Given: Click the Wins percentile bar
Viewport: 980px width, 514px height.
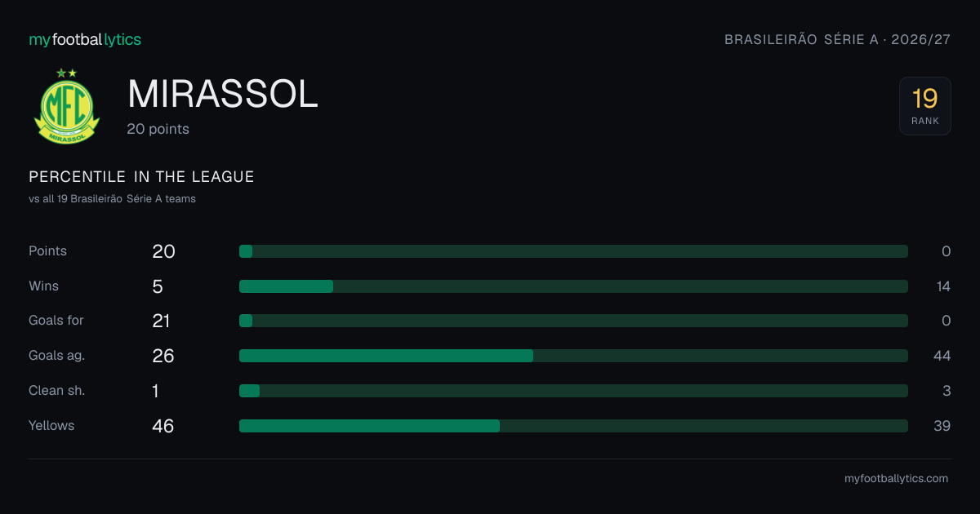Looking at the screenshot, I should (x=573, y=286).
